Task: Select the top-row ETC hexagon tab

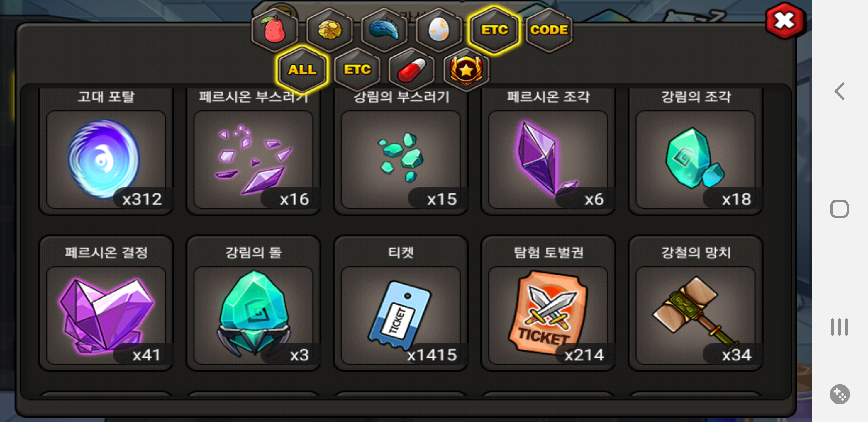Action: coord(494,30)
